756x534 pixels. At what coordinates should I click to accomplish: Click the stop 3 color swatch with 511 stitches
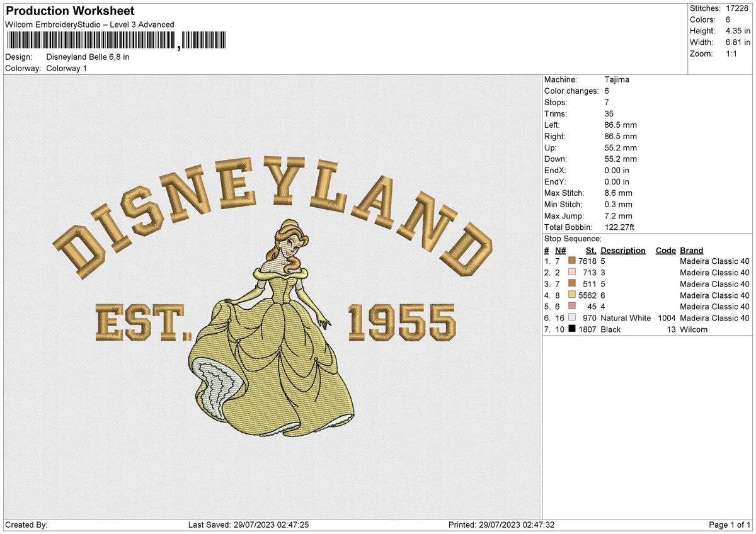[572, 283]
